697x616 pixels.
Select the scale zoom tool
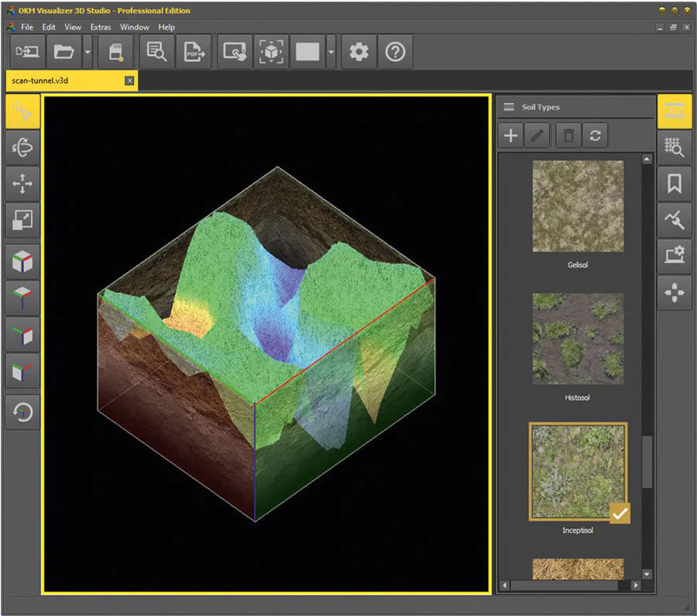22,220
